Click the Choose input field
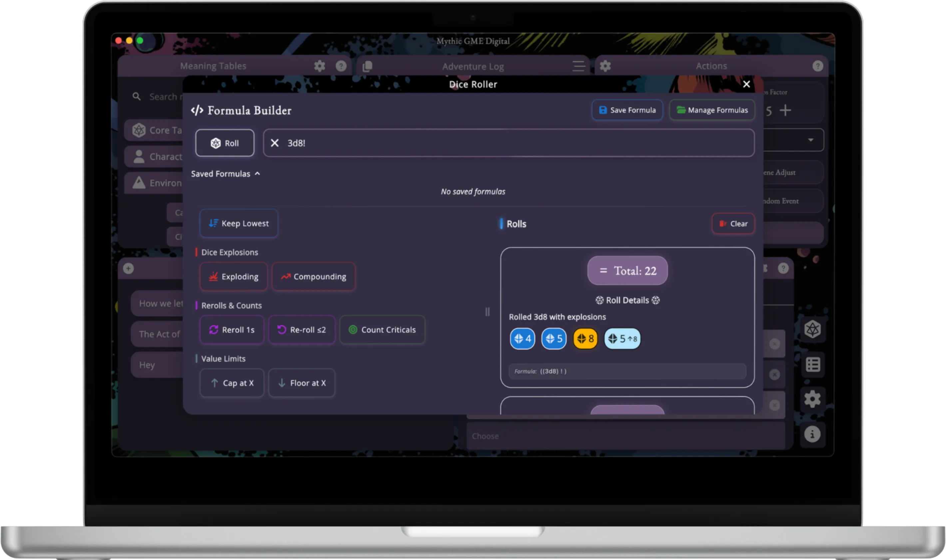This screenshot has height=560, width=946. [626, 436]
